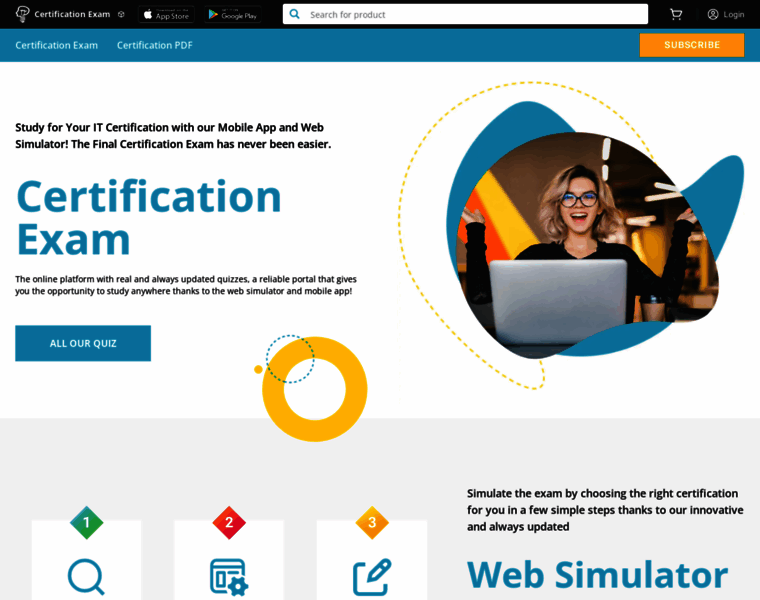This screenshot has height=600, width=760.
Task: Click the browser settings icon in step 2 card
Action: 229,577
